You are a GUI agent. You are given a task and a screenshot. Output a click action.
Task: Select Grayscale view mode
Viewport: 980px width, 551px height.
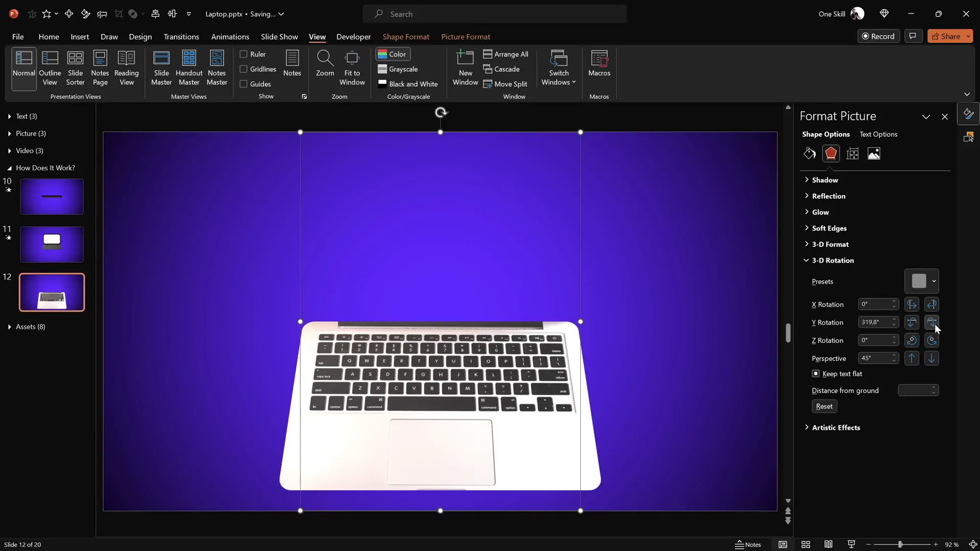398,69
